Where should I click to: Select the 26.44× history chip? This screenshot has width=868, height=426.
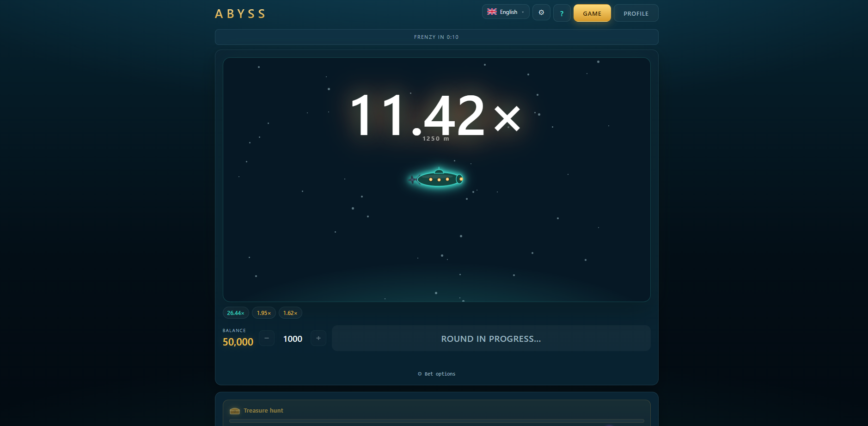[236, 313]
